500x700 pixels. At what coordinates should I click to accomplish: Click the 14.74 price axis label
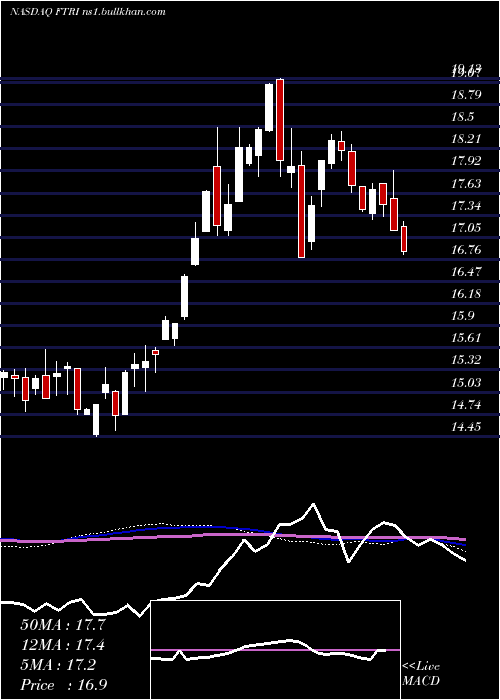tap(467, 405)
